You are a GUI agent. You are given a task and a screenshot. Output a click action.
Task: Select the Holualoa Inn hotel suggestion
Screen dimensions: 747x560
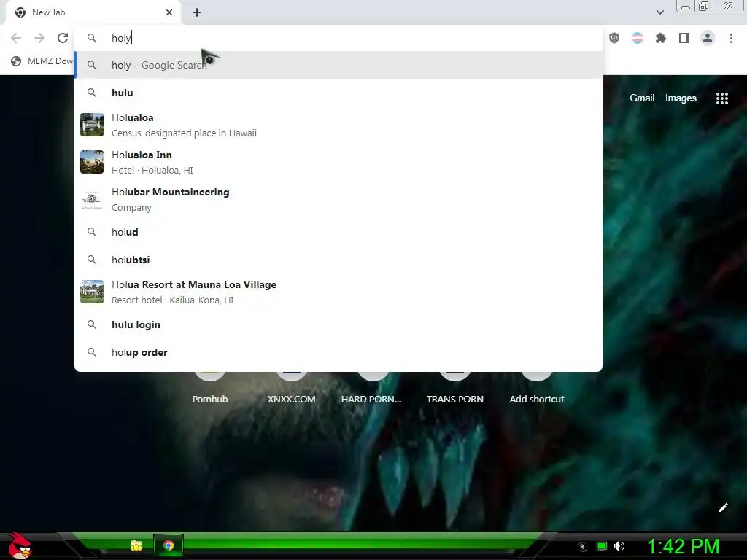pos(338,162)
